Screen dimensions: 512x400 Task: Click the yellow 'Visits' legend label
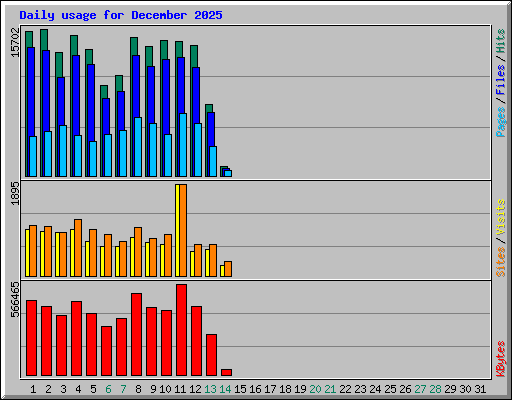(501, 217)
